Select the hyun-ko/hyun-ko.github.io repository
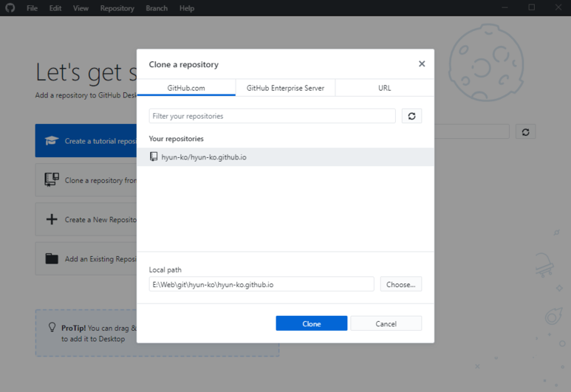 coord(285,157)
